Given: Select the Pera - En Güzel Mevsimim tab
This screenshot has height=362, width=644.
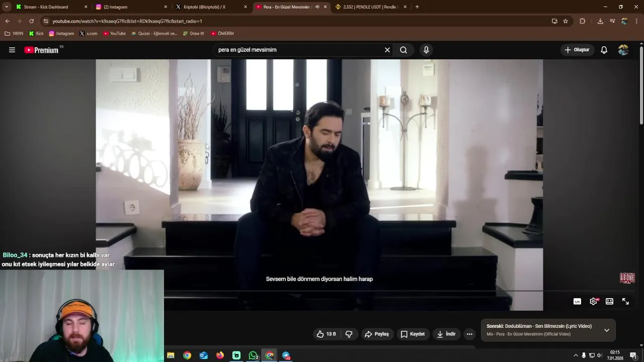Looking at the screenshot, I should click(x=287, y=7).
